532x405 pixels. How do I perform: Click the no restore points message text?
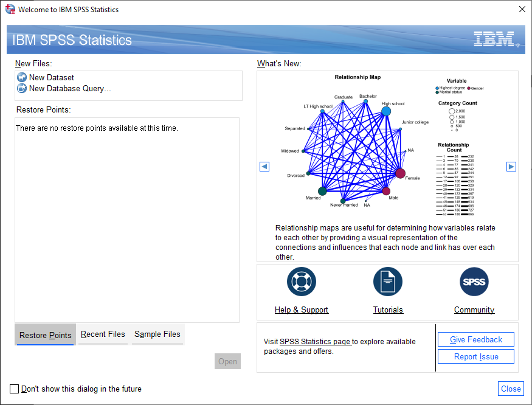coord(97,128)
